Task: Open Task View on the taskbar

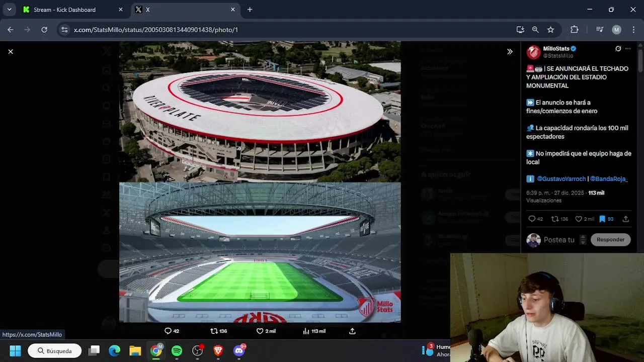Action: [94, 350]
